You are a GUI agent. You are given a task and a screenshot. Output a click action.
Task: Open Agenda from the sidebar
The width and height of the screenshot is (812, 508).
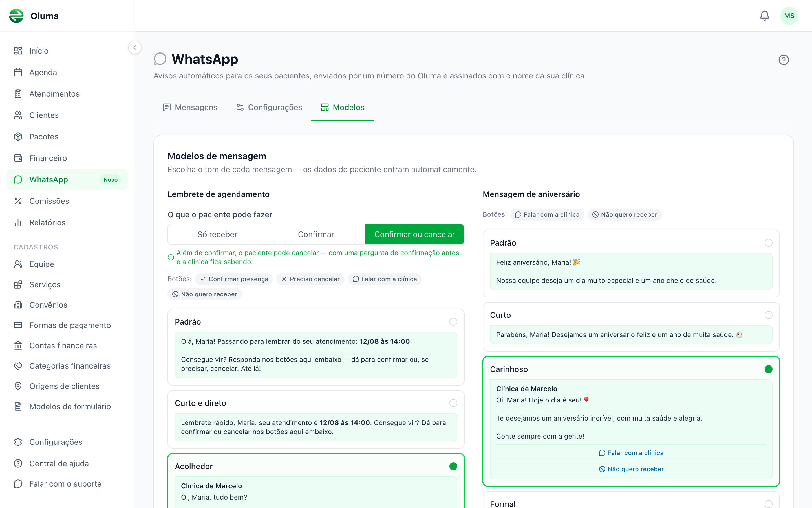click(x=67, y=72)
